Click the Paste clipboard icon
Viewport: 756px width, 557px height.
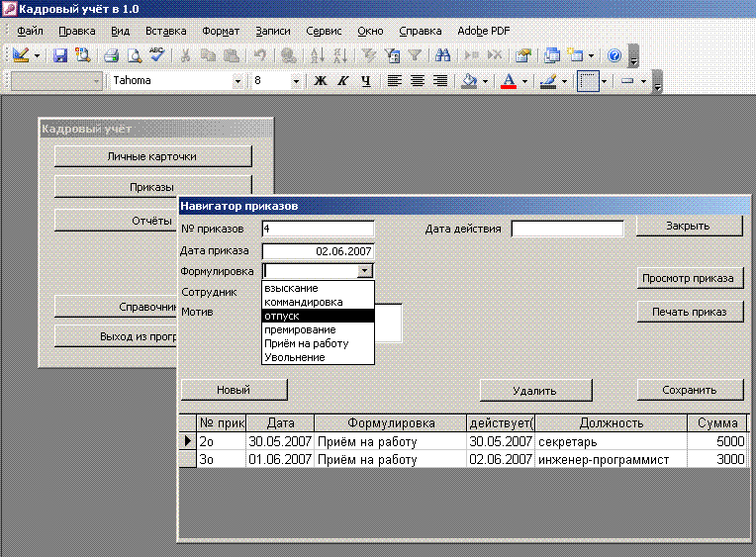(x=232, y=55)
